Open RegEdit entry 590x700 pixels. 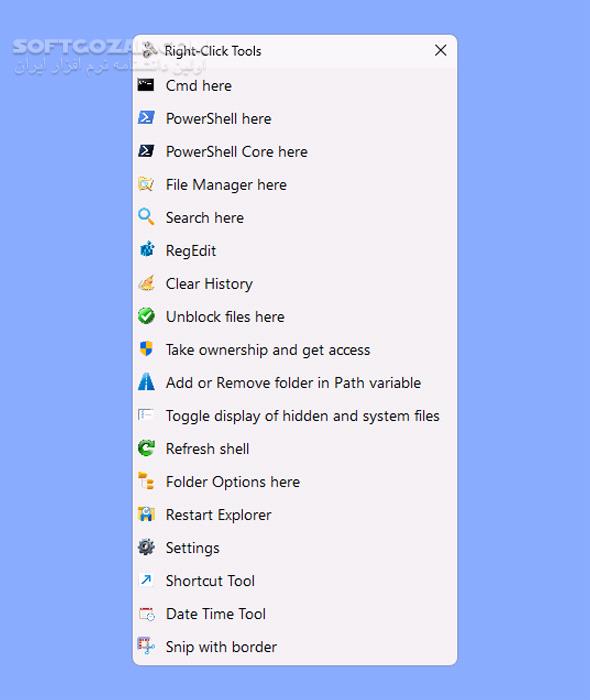click(x=295, y=250)
